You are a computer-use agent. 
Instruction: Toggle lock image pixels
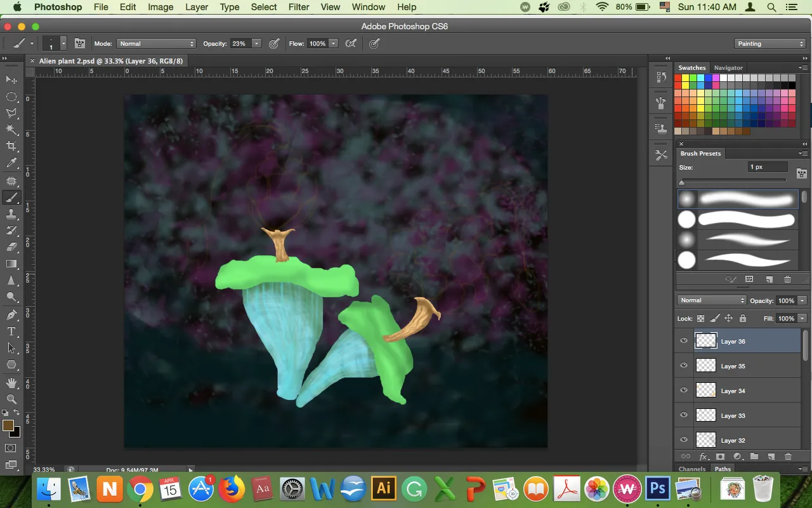click(x=715, y=318)
